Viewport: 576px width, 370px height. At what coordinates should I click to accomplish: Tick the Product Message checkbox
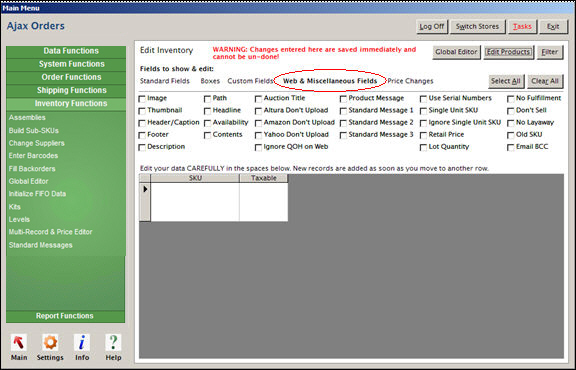[x=343, y=99]
